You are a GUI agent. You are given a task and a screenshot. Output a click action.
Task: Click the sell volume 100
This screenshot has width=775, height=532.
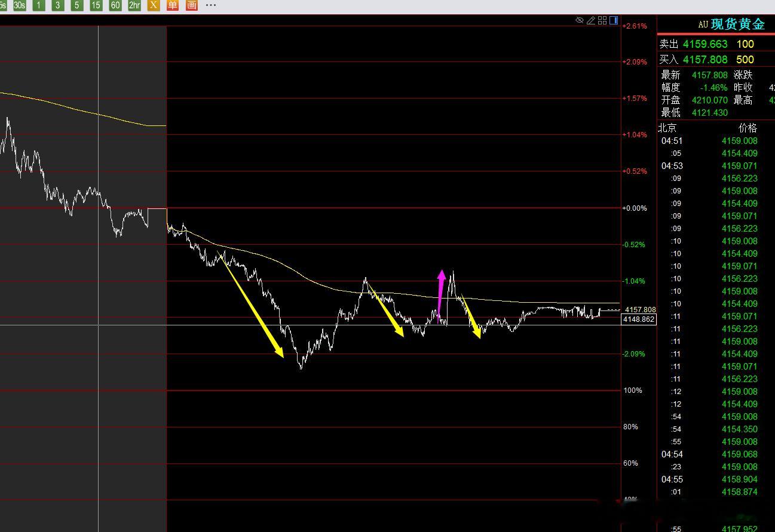click(x=745, y=44)
